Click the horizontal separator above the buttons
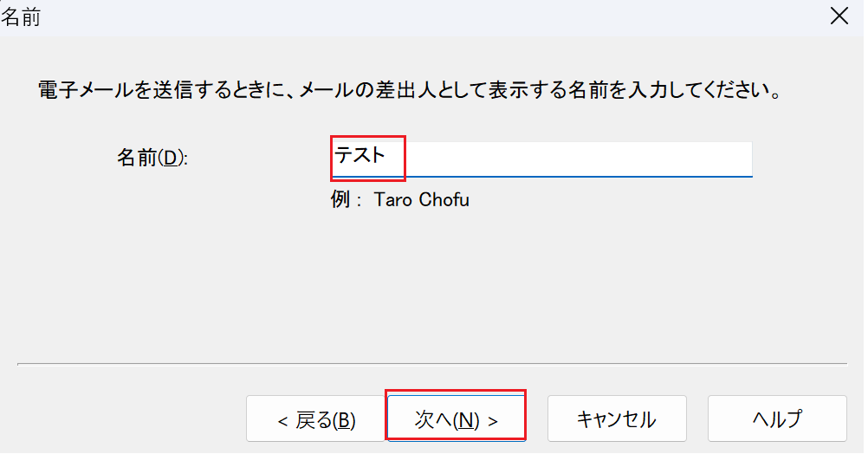 tap(431, 364)
